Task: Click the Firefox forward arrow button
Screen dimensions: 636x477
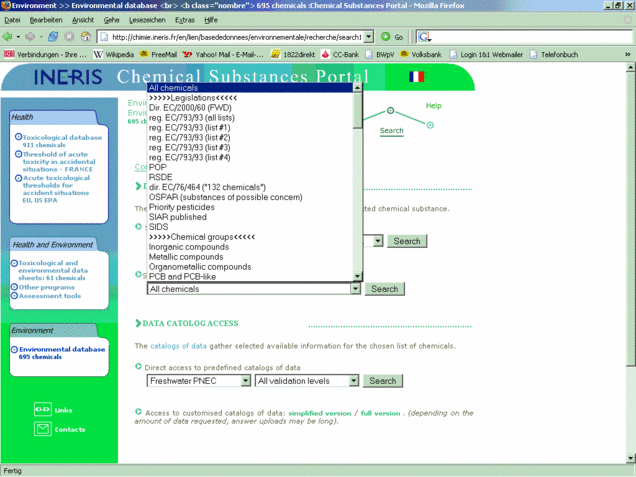Action: [30, 37]
